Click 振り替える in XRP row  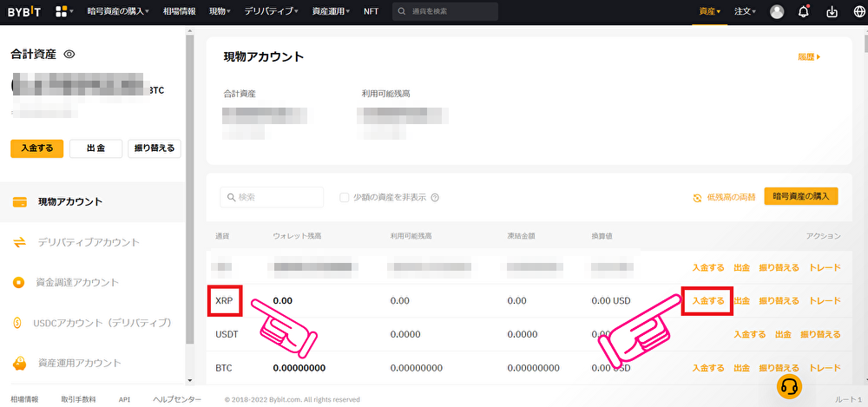coord(779,301)
